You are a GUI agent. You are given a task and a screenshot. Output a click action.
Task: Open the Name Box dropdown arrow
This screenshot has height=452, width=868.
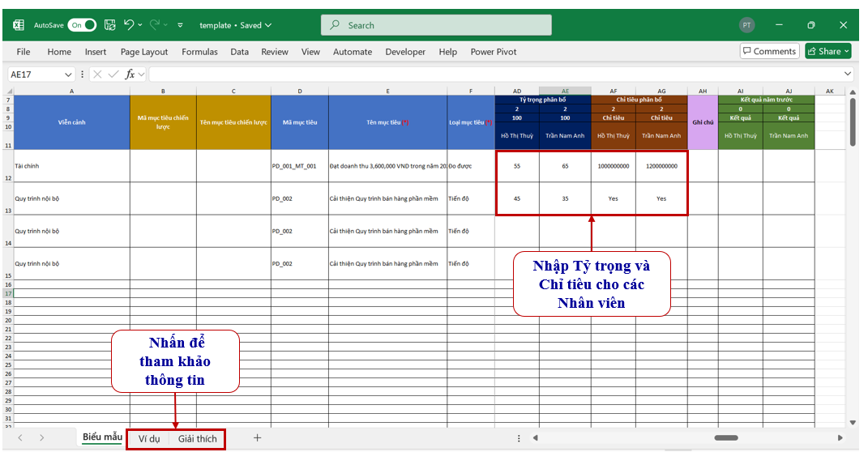tap(68, 74)
